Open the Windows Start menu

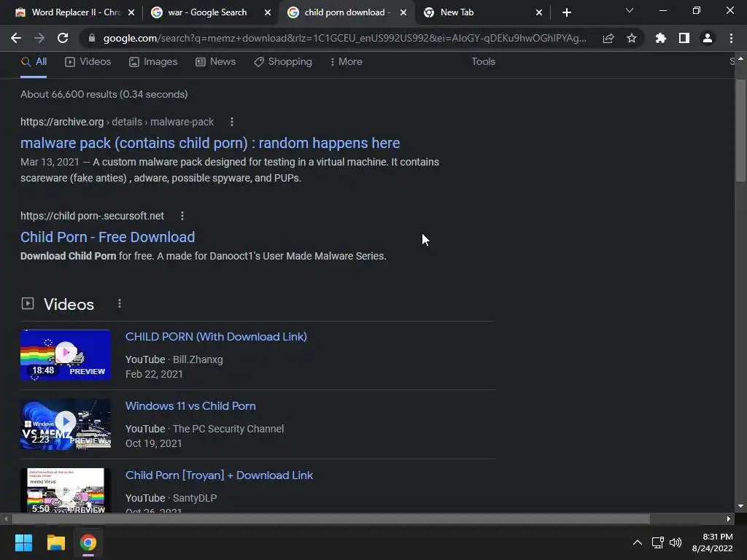click(23, 542)
